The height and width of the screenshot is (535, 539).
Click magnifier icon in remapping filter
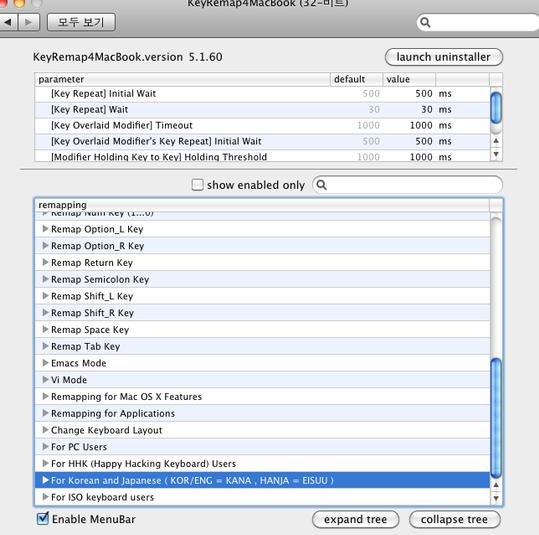pyautogui.click(x=321, y=185)
